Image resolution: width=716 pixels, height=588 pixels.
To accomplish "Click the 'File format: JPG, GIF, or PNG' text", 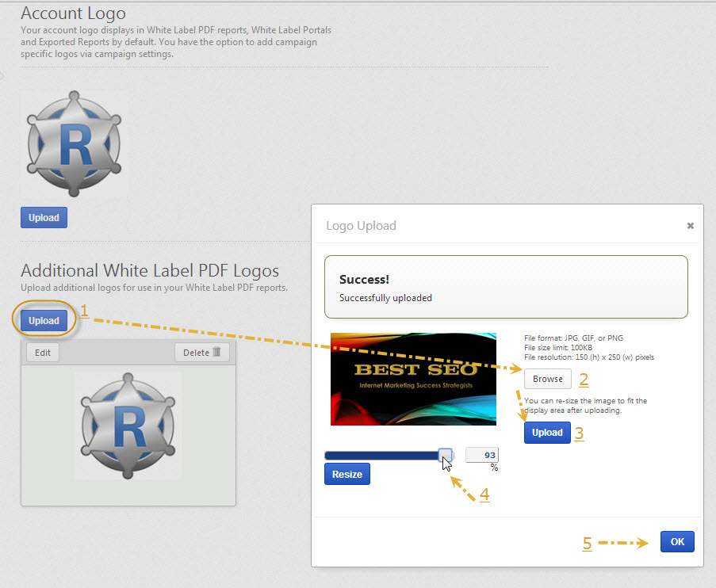I will [573, 338].
